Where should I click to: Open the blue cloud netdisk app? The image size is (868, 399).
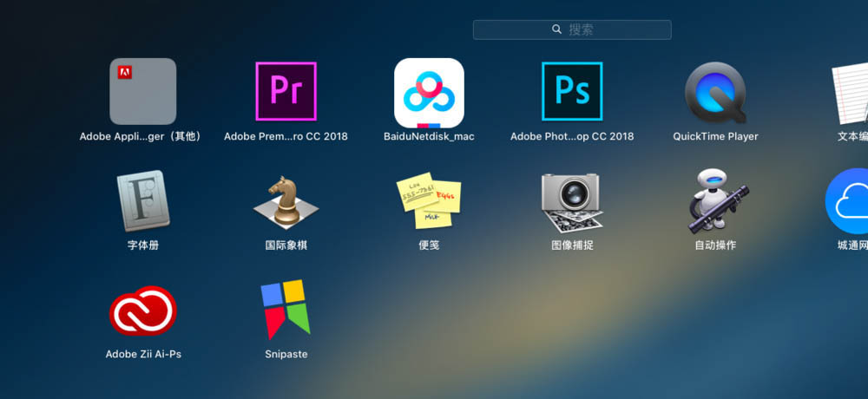pyautogui.click(x=847, y=201)
